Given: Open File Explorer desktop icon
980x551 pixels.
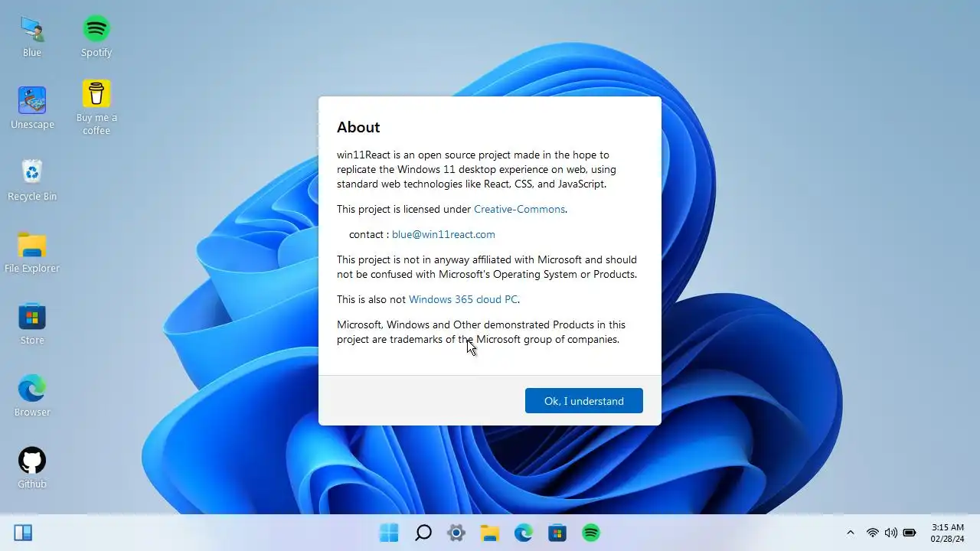Looking at the screenshot, I should click(x=32, y=252).
